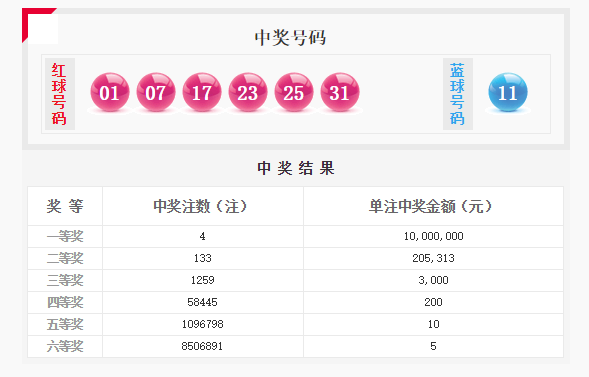
Task: Click the 中奖号码 heading
Action: pos(290,38)
